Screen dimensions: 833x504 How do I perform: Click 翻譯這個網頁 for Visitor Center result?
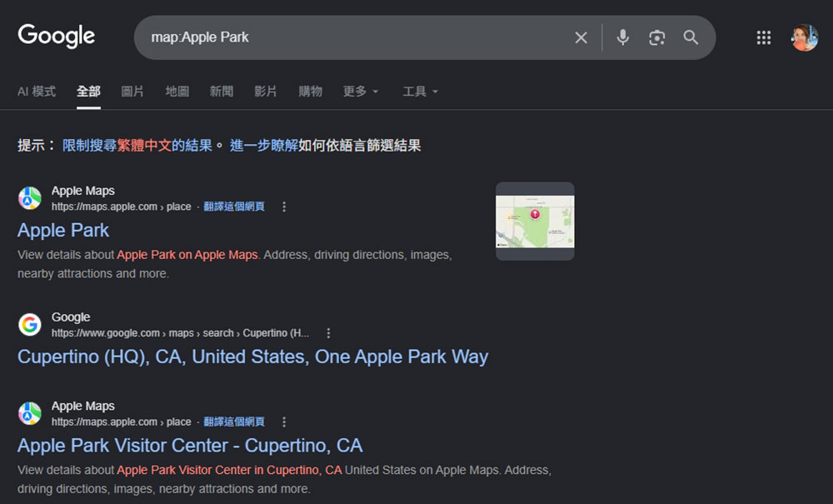pyautogui.click(x=234, y=422)
